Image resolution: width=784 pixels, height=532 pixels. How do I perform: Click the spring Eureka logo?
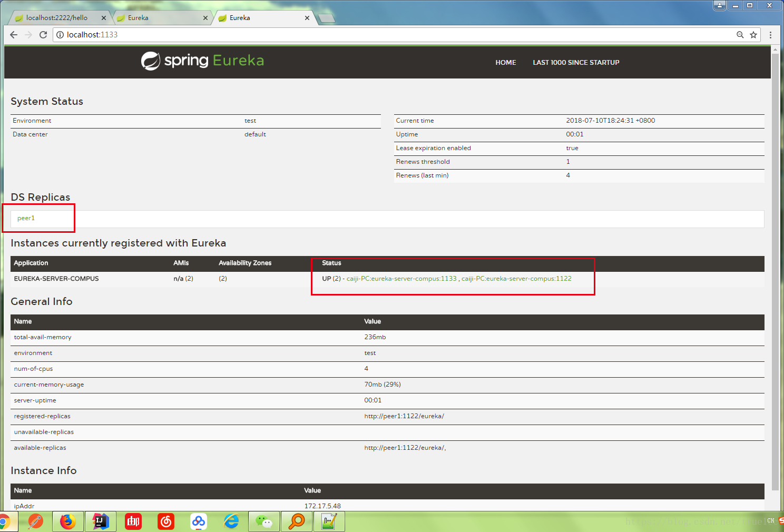coord(202,61)
